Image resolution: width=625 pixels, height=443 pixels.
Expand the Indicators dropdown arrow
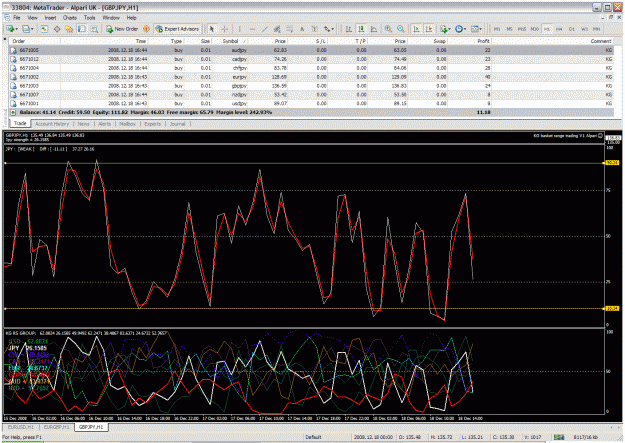[x=449, y=29]
